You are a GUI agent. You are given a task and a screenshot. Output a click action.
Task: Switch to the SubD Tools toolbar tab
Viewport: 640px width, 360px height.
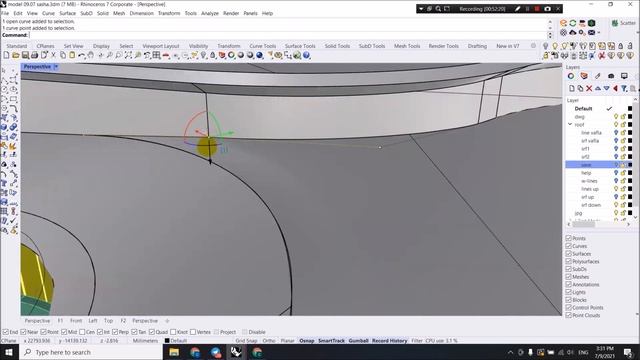(372, 46)
